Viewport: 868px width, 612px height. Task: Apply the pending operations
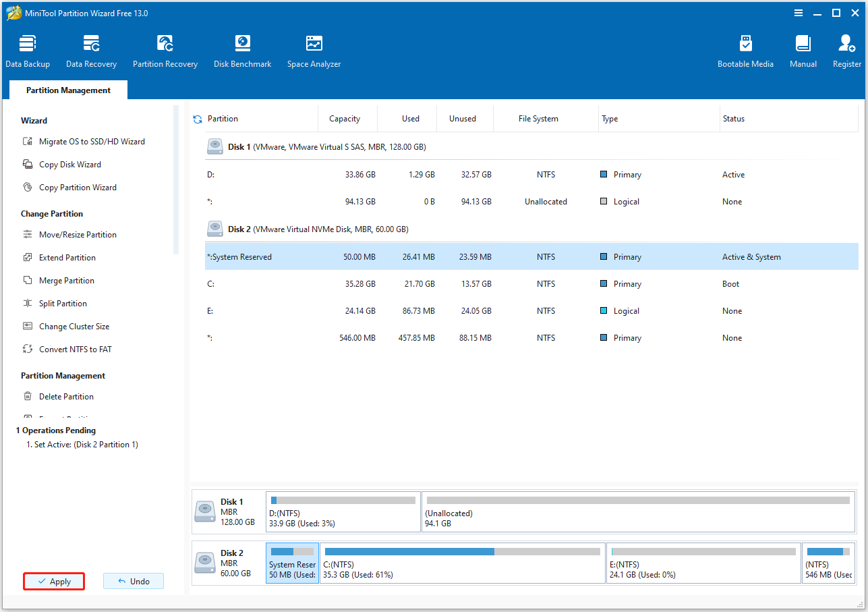(x=53, y=581)
